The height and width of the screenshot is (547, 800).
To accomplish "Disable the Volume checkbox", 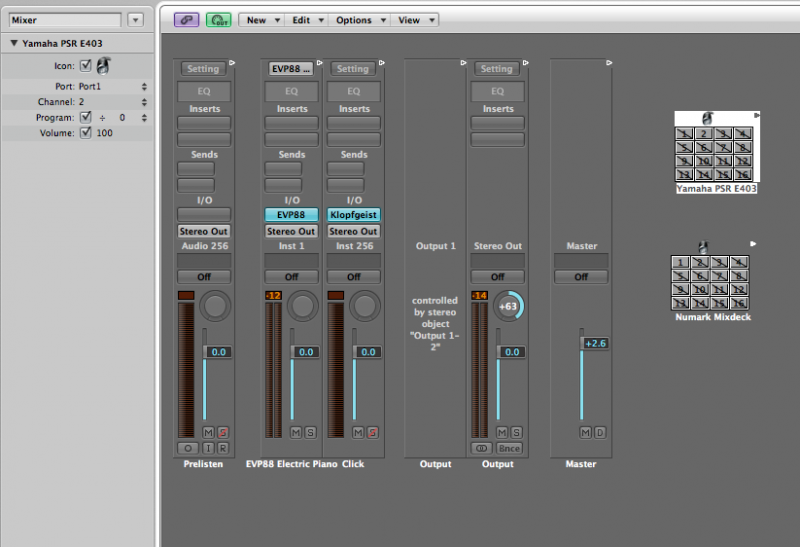I will click(85, 133).
